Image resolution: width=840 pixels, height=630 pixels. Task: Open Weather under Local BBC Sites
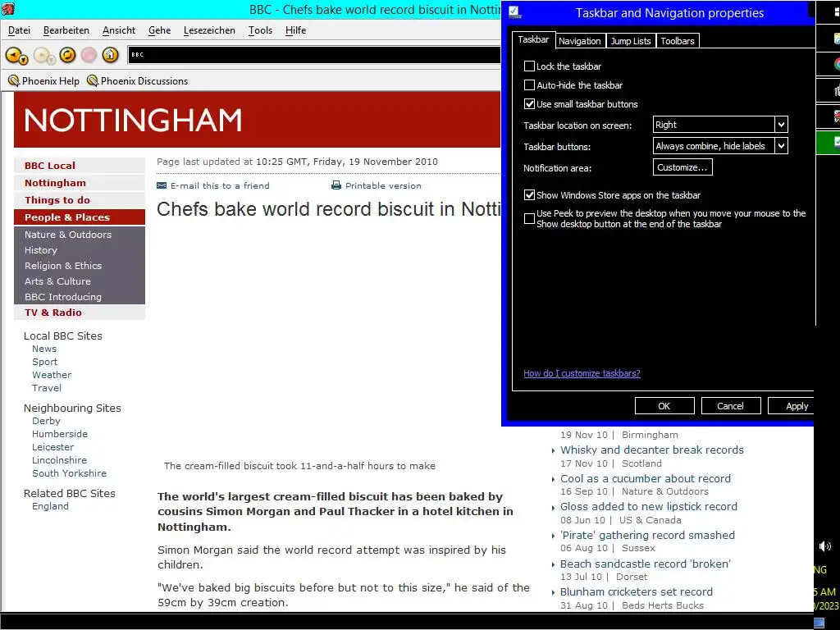click(52, 375)
